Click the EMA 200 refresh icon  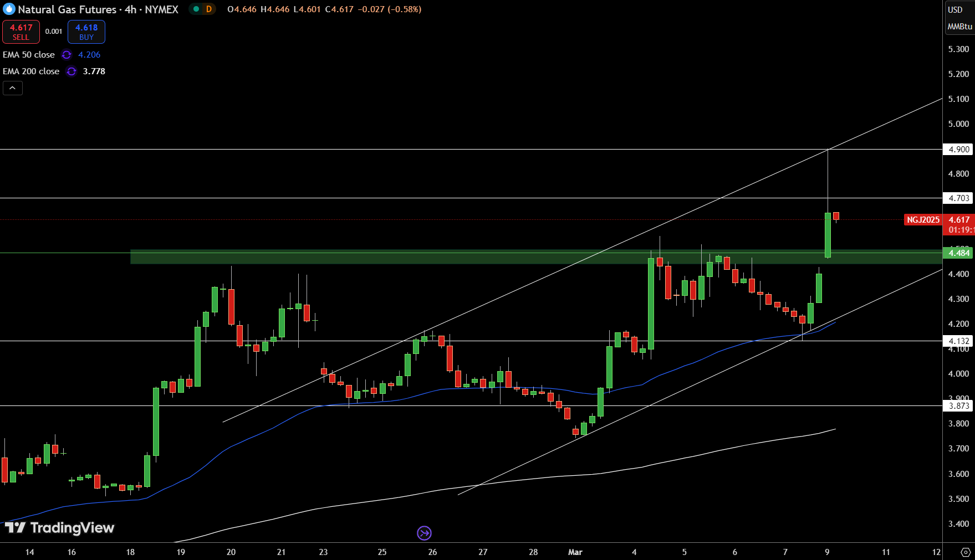pos(72,71)
